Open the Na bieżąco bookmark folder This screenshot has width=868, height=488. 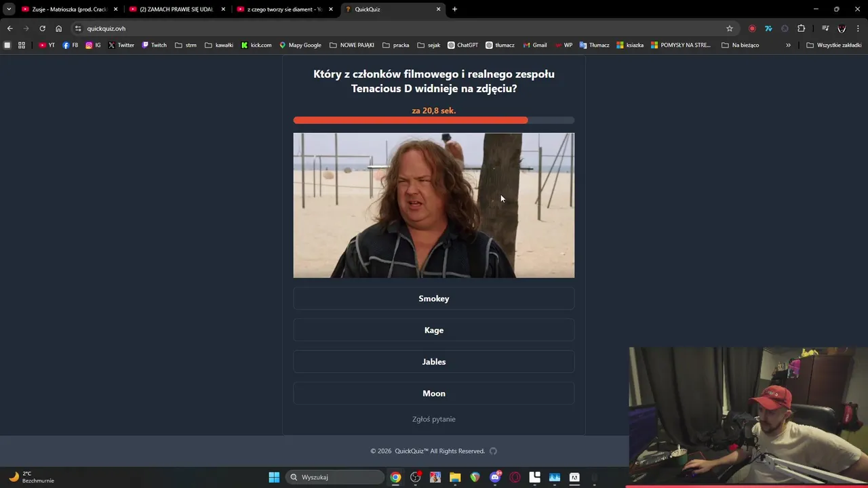coord(741,45)
